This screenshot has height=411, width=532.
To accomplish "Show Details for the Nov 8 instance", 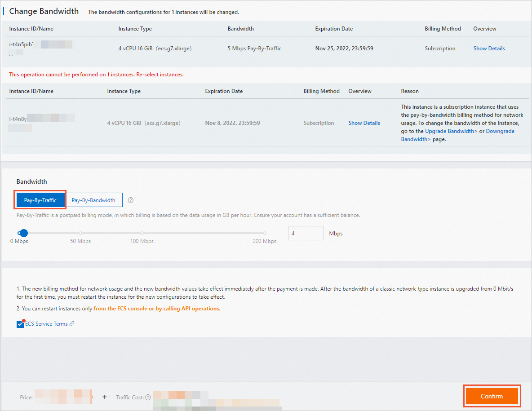I will [364, 123].
